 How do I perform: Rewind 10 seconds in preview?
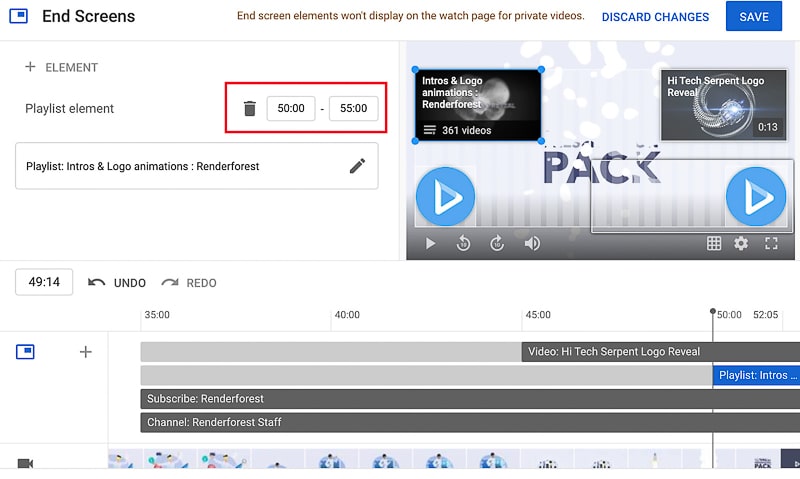tap(463, 243)
